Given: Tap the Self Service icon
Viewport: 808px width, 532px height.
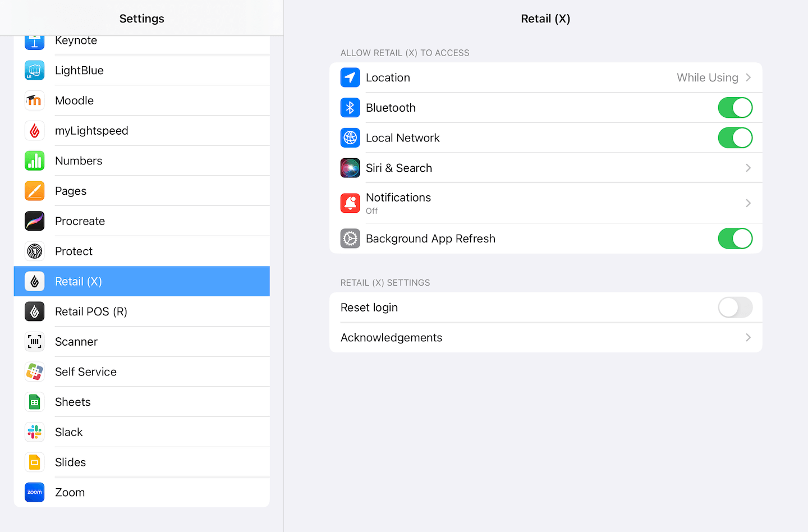Looking at the screenshot, I should click(35, 372).
